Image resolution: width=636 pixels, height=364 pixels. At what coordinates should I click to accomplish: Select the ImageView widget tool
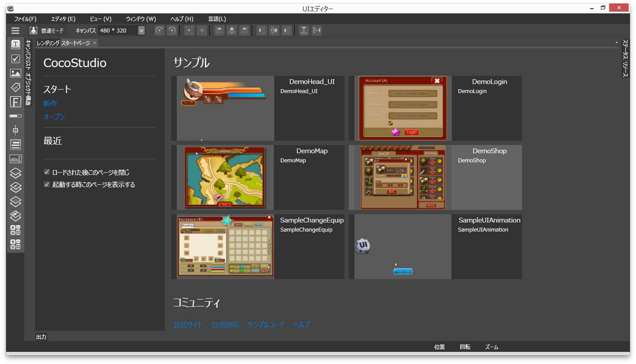tap(15, 73)
